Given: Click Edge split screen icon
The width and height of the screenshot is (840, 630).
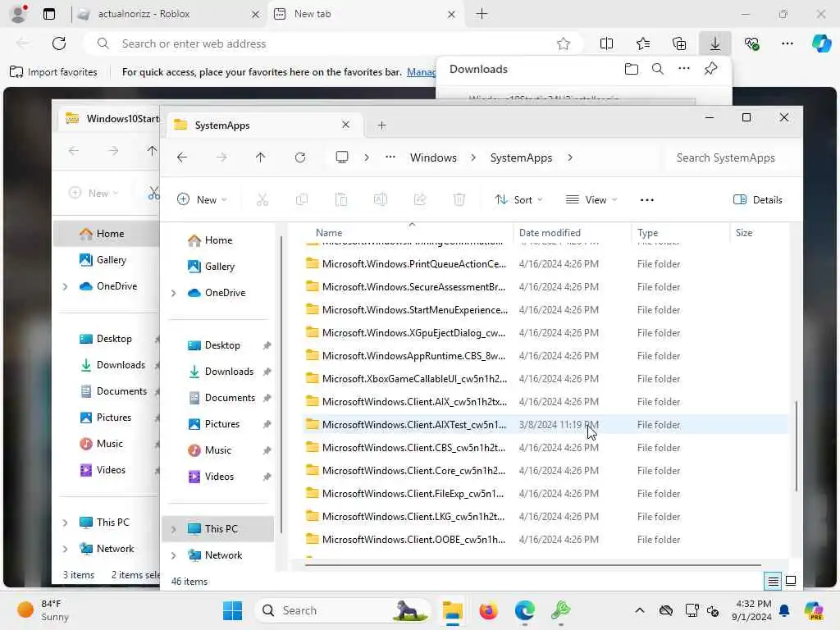Looking at the screenshot, I should click(x=606, y=43).
